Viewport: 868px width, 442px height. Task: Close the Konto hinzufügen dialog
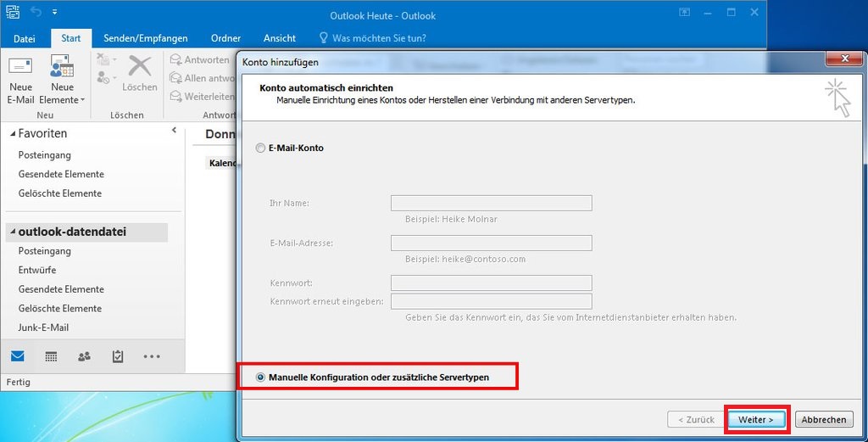(845, 59)
